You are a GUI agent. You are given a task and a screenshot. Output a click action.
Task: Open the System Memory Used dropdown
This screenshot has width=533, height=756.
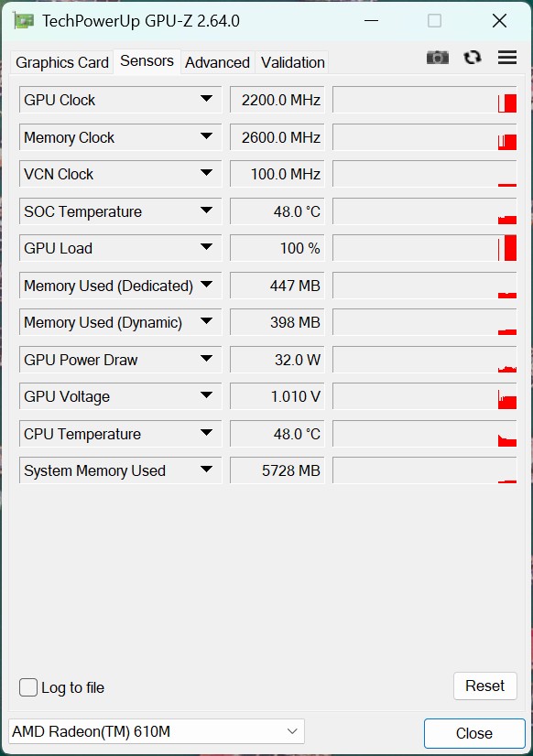pos(206,470)
